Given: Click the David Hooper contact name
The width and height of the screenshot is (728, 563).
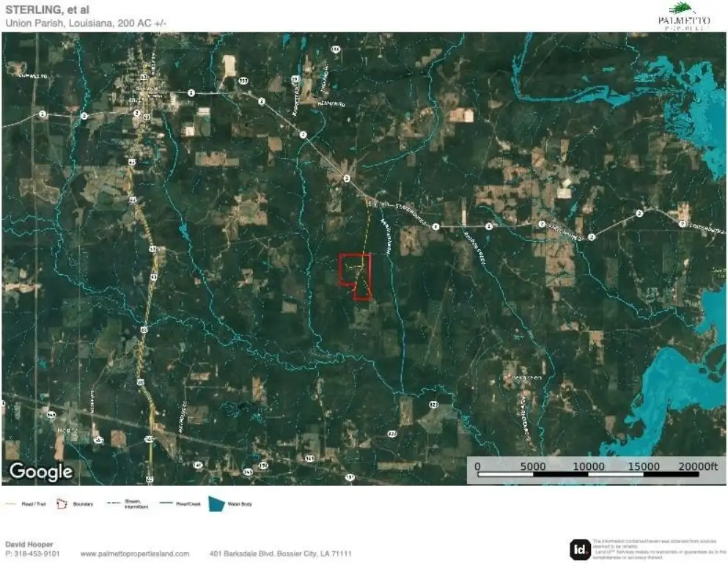Looking at the screenshot, I should click(x=29, y=545).
